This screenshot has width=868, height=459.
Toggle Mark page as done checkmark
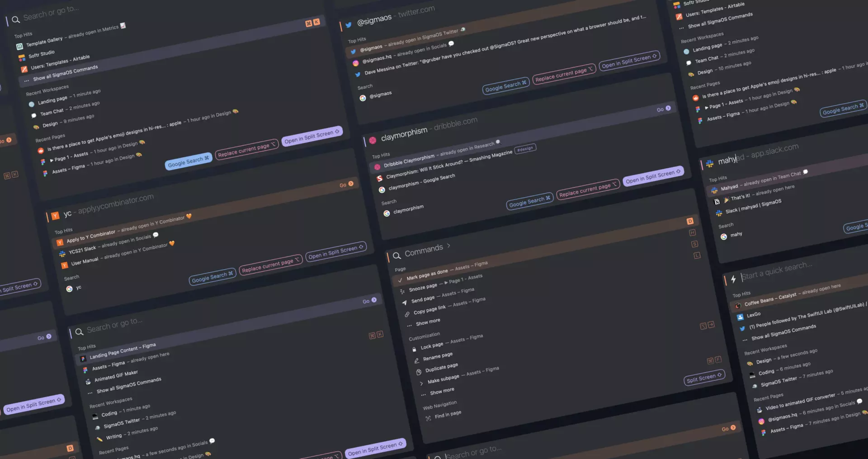click(400, 280)
